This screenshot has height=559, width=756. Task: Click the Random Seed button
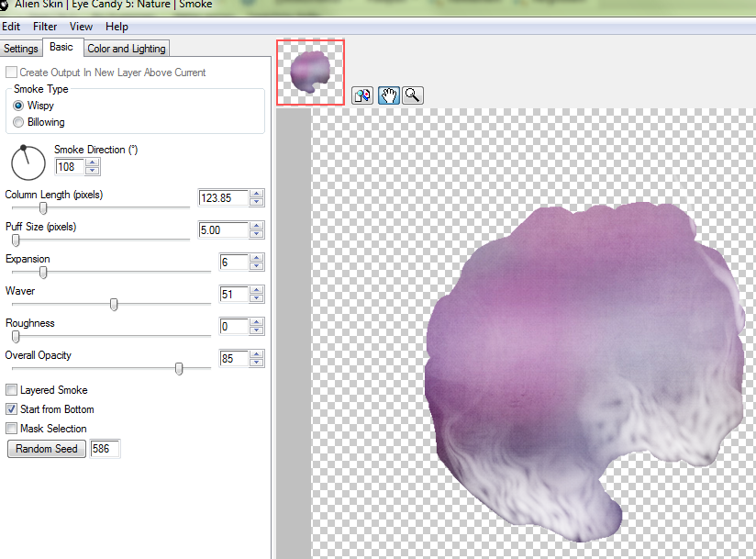[46, 449]
